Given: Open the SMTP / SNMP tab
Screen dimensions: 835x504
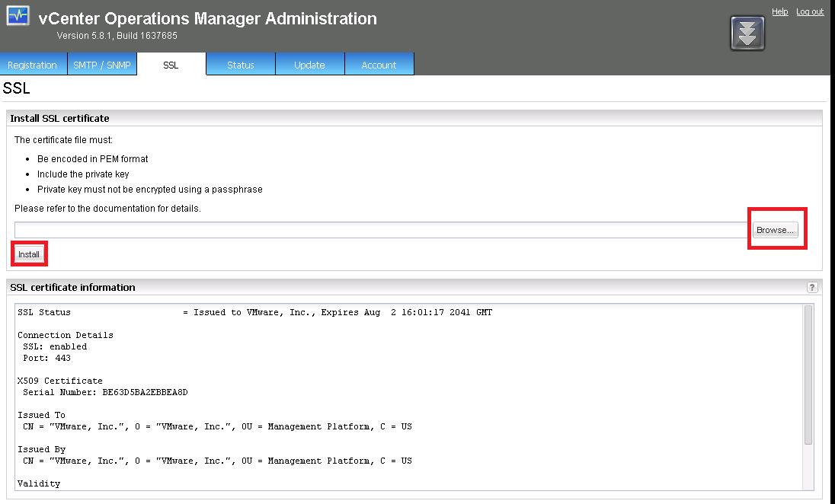Looking at the screenshot, I should [x=102, y=65].
